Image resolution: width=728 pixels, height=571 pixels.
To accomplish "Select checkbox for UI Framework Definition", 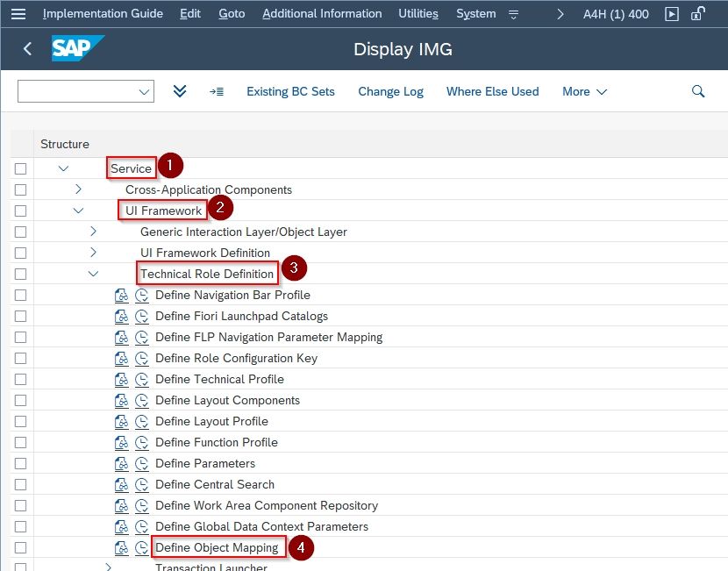I will pyautogui.click(x=20, y=253).
